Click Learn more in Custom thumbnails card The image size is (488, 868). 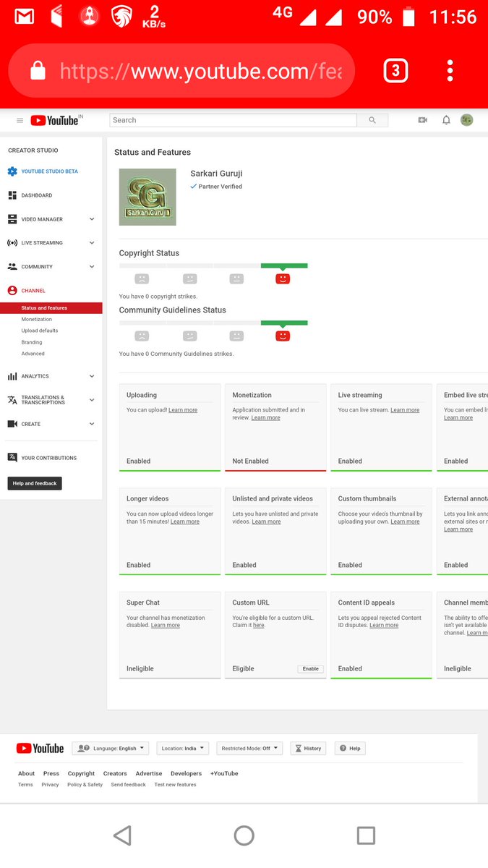click(405, 522)
